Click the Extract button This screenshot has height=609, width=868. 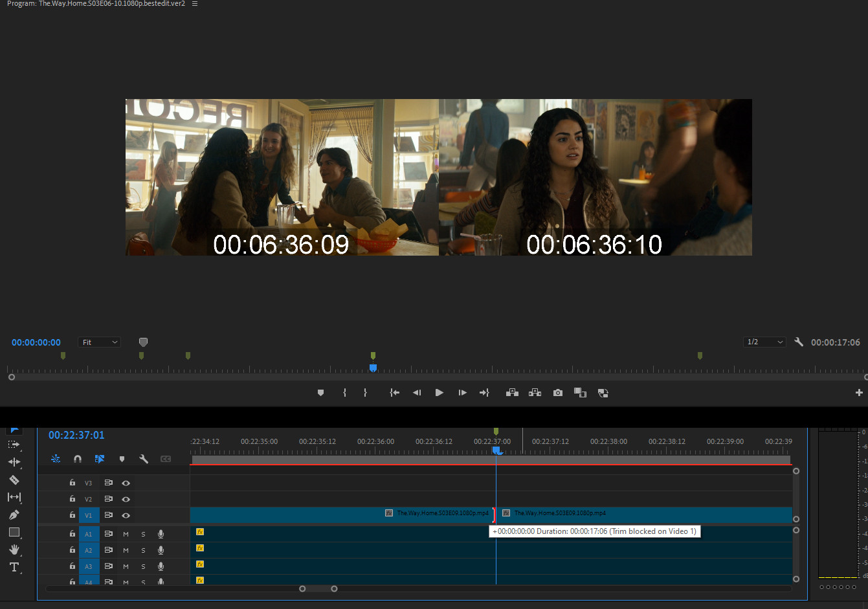pos(535,393)
